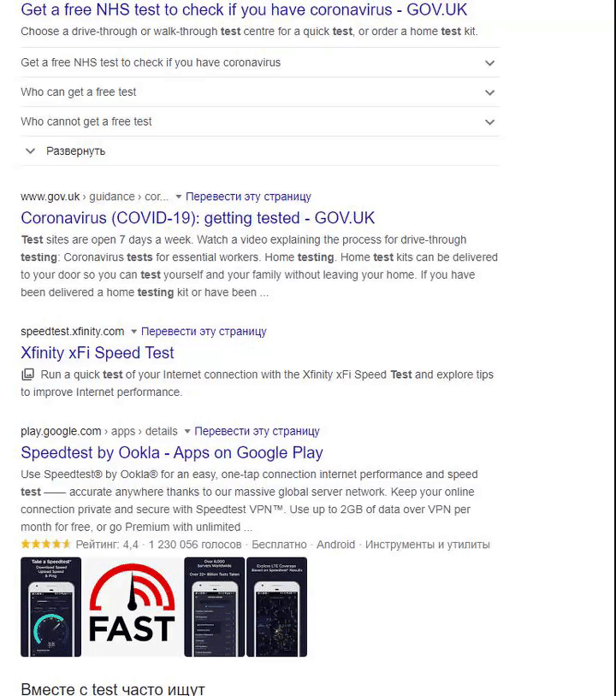This screenshot has width=616, height=696.
Task: Expand 'Who cannot get a free test' chevron
Action: pos(489,122)
